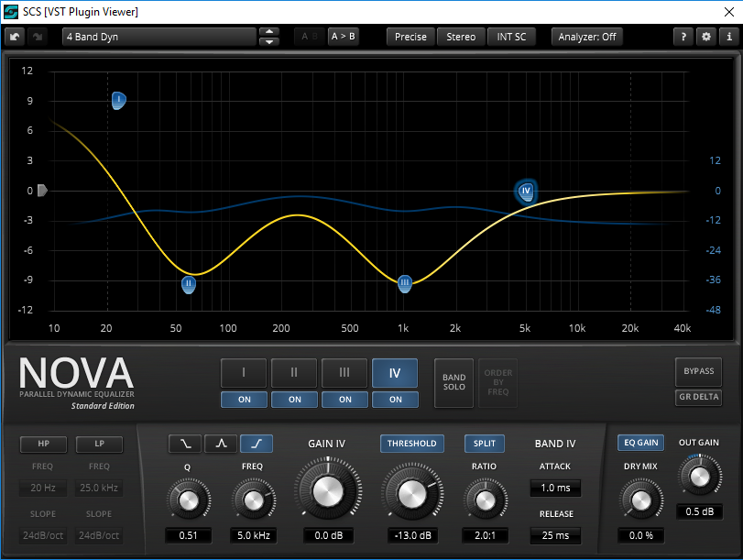The image size is (743, 560).
Task: Switch to band II tab
Action: 294,373
